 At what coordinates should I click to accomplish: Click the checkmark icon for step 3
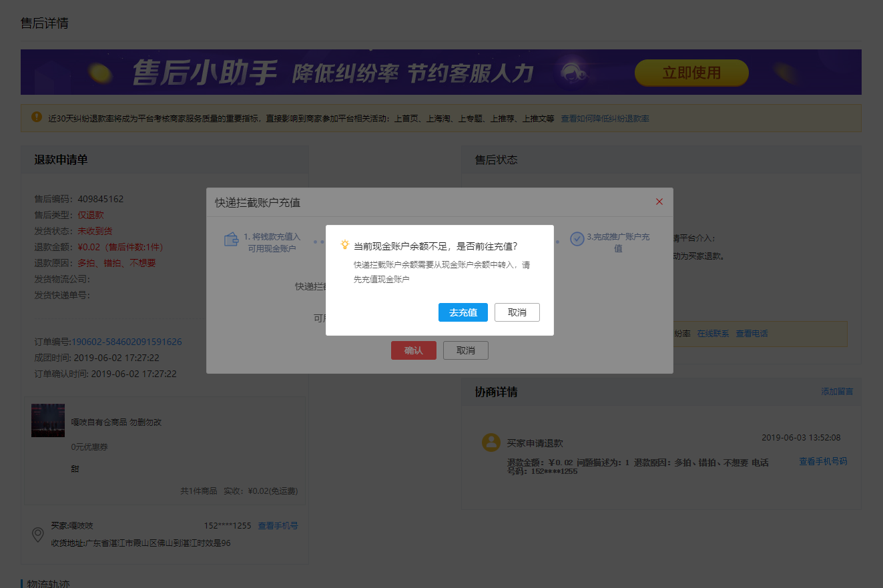click(577, 238)
